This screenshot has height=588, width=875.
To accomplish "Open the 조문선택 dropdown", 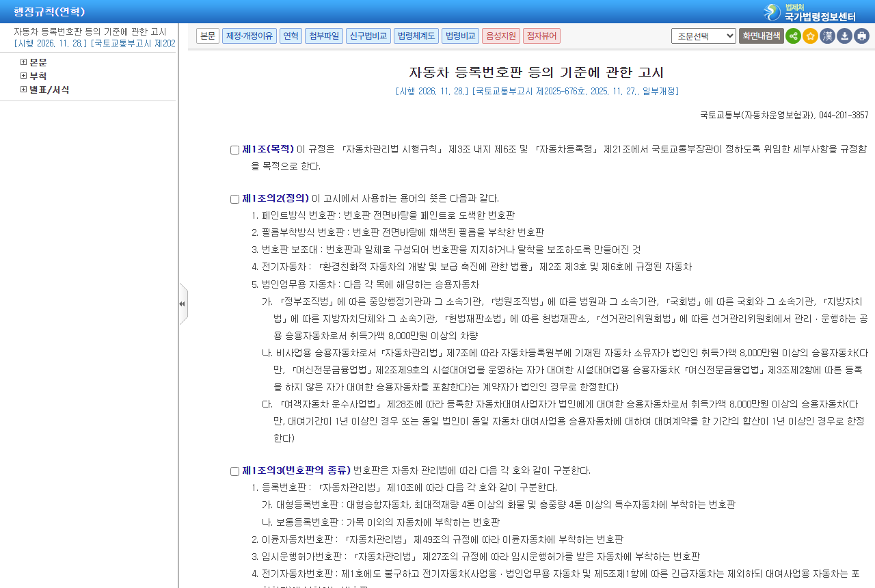I will 703,36.
